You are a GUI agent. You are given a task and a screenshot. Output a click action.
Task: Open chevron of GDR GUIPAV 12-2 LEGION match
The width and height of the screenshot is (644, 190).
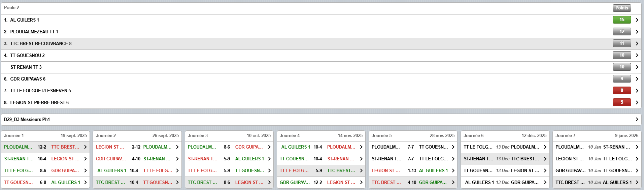tap(361, 183)
